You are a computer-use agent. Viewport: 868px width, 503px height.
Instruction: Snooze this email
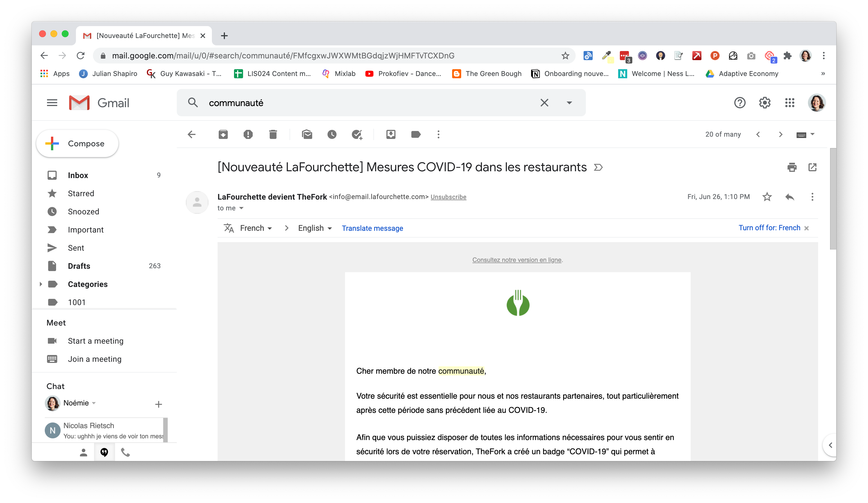pyautogui.click(x=332, y=134)
